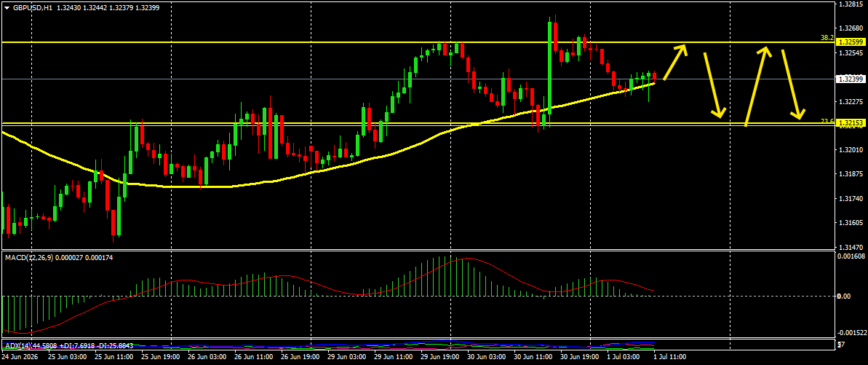Click the 26 Jun 19:00 time label

coord(300,356)
